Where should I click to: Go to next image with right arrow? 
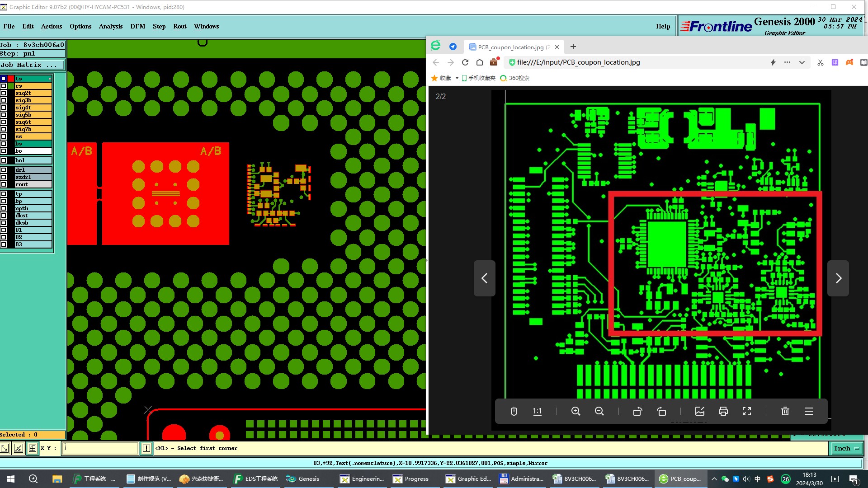tap(838, 278)
